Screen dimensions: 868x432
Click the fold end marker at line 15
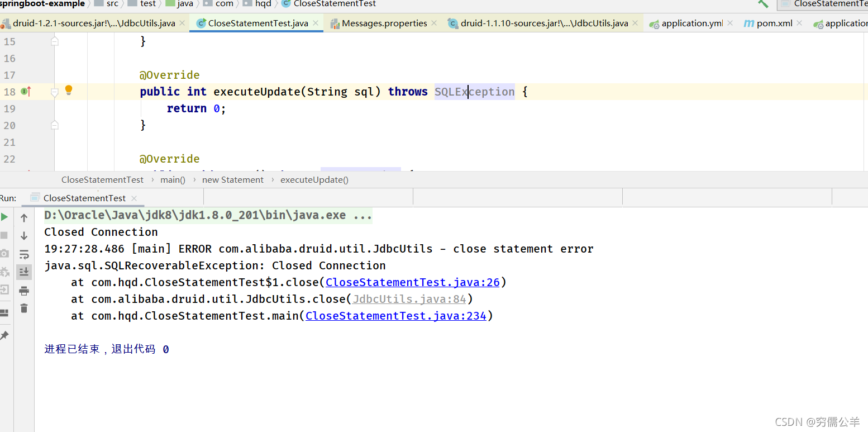(55, 41)
